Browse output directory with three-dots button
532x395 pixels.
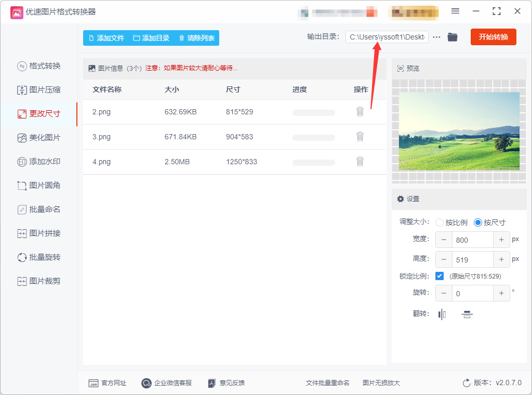[436, 37]
